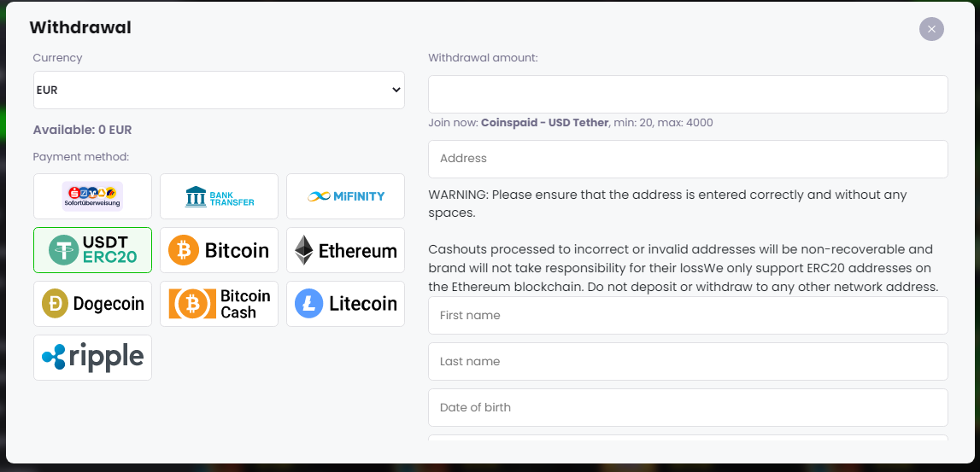Click the Withdrawal amount field
Screen dimensions: 980x472
click(x=688, y=94)
